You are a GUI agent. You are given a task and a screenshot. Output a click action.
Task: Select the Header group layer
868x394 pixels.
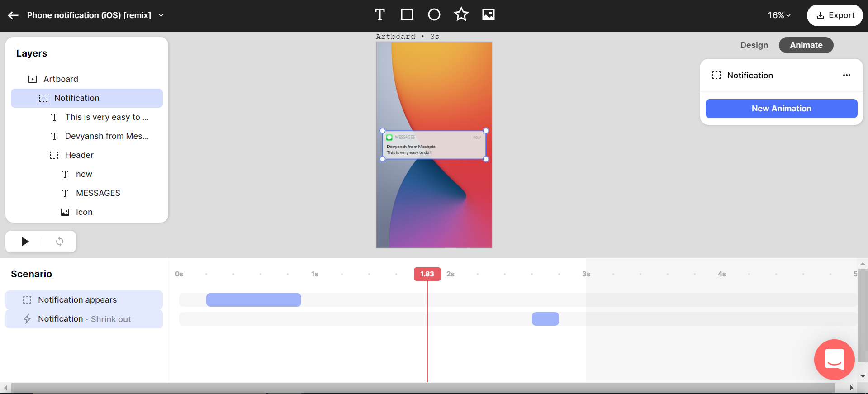pos(87,155)
